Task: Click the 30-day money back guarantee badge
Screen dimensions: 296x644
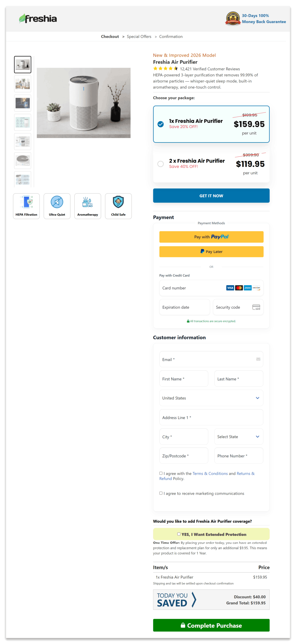Action: (233, 19)
